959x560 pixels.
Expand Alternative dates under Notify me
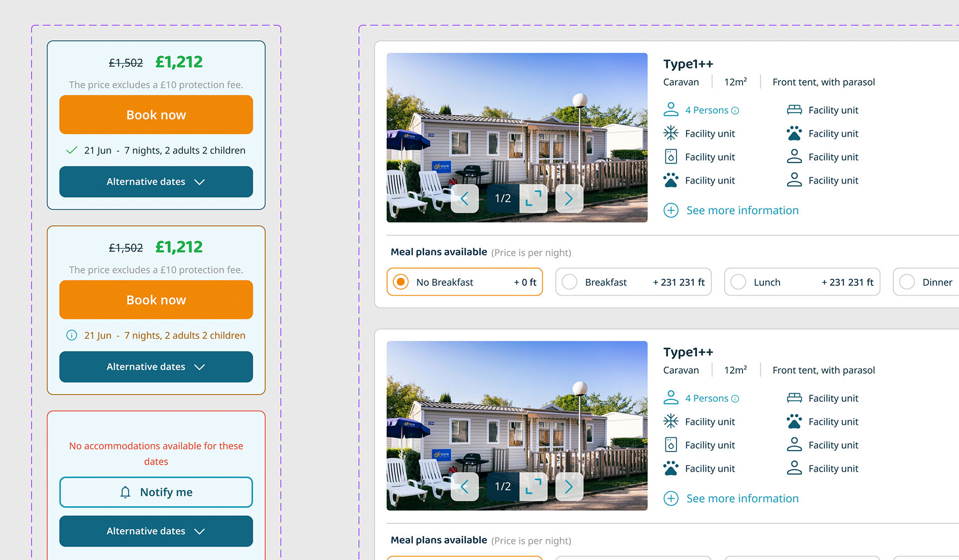pos(156,531)
